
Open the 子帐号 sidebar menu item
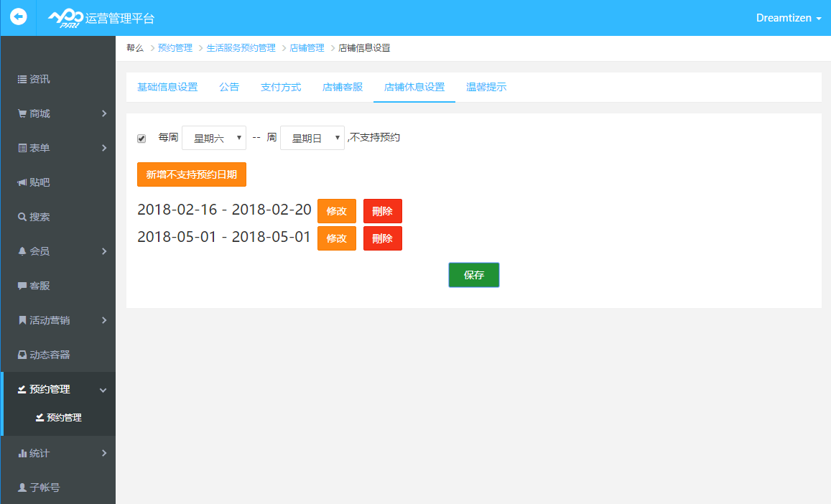point(57,487)
